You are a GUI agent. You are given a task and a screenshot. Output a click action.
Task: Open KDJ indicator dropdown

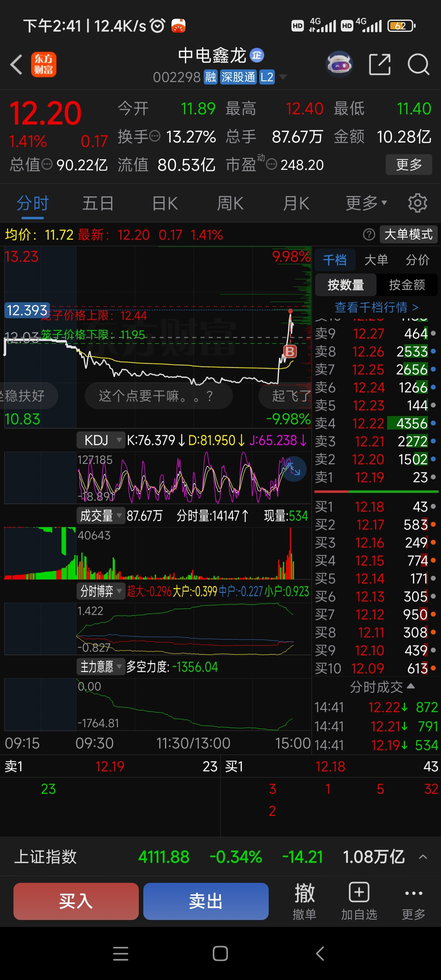pos(100,440)
